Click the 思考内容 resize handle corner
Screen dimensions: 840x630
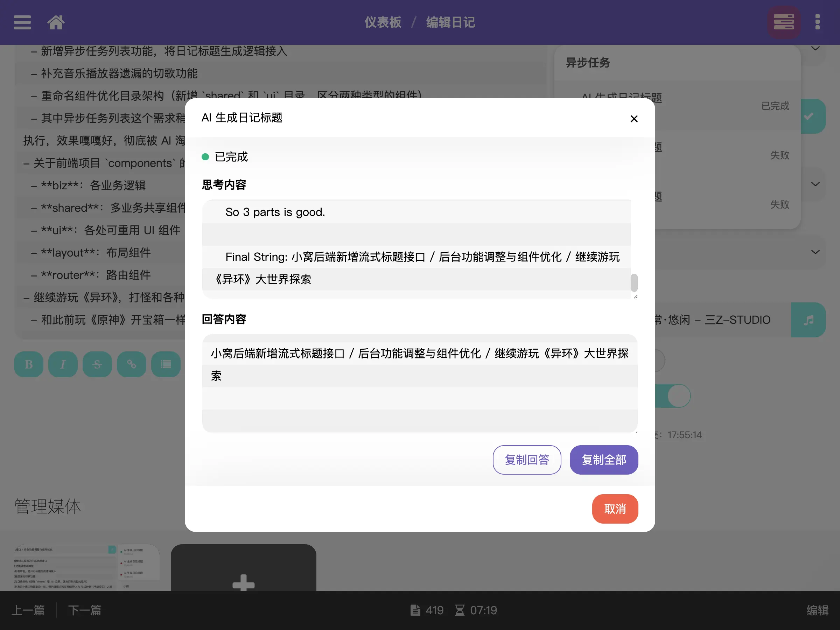[x=635, y=296]
